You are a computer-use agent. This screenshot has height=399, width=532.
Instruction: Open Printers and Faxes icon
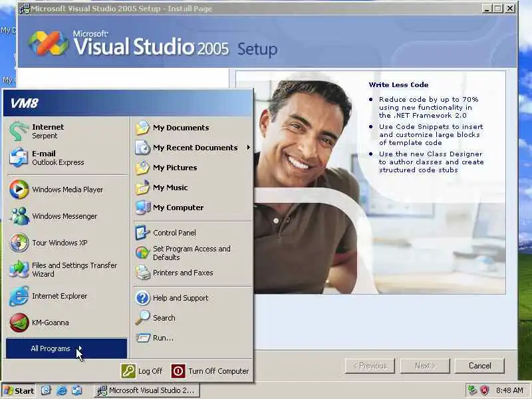142,273
